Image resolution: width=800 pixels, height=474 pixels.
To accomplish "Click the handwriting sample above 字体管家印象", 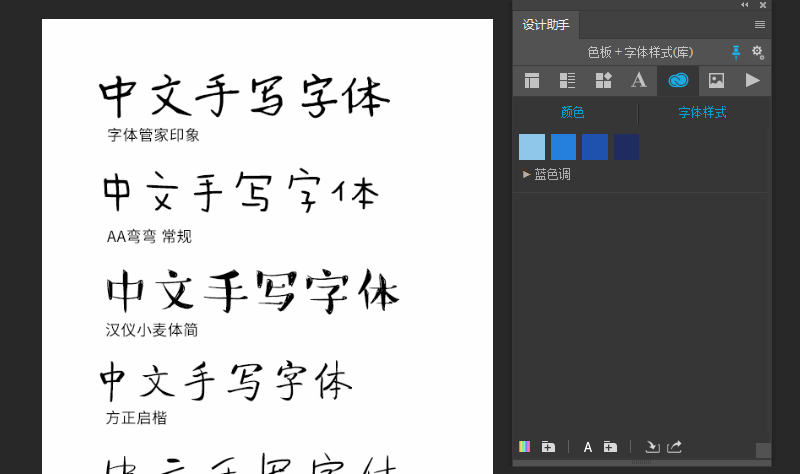I will click(x=244, y=96).
